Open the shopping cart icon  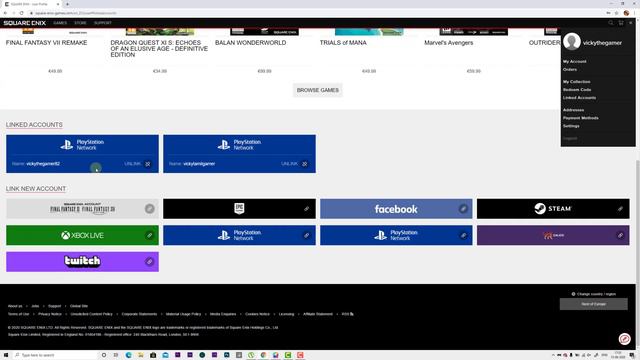[621, 23]
